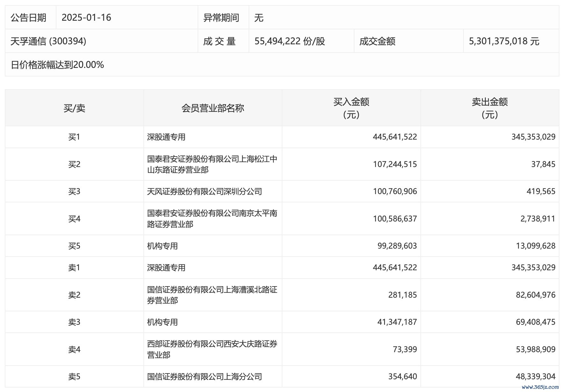The height and width of the screenshot is (392, 561).
Task: Click 国信证券股份有限公司上海分公司 branch name
Action: [204, 377]
